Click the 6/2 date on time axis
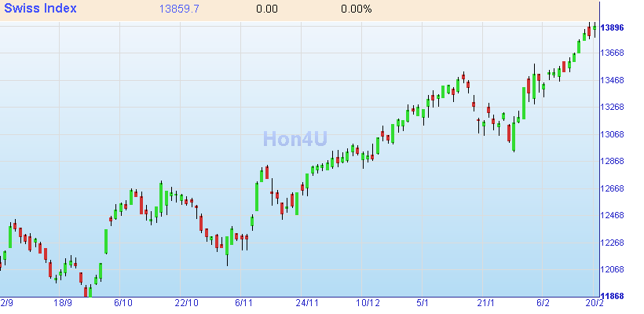 pos(542,303)
